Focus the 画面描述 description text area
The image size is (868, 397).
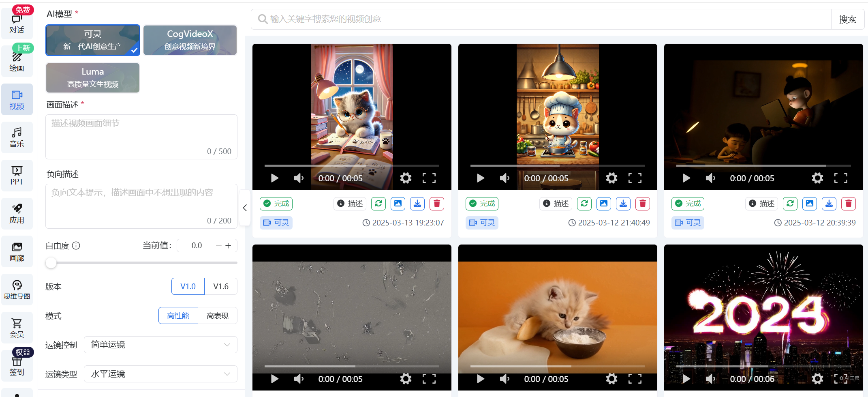click(141, 137)
